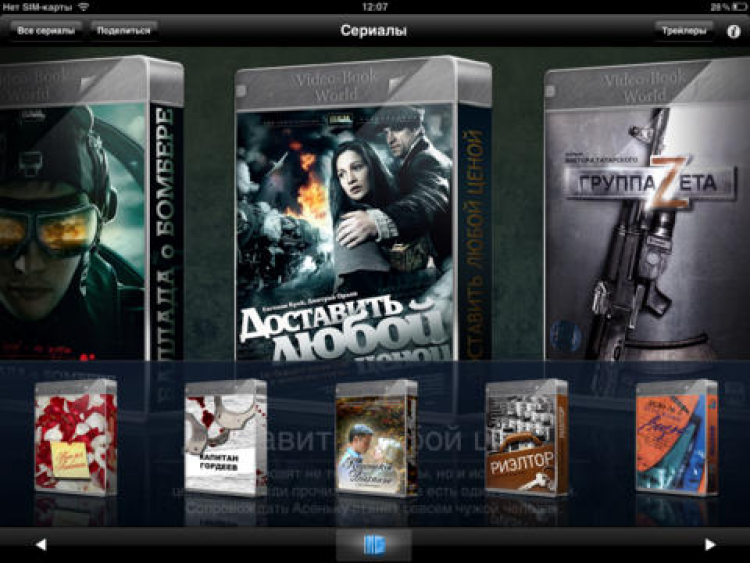Tap the blue bookshelf icon in bottom bar
750x563 pixels.
[x=374, y=545]
